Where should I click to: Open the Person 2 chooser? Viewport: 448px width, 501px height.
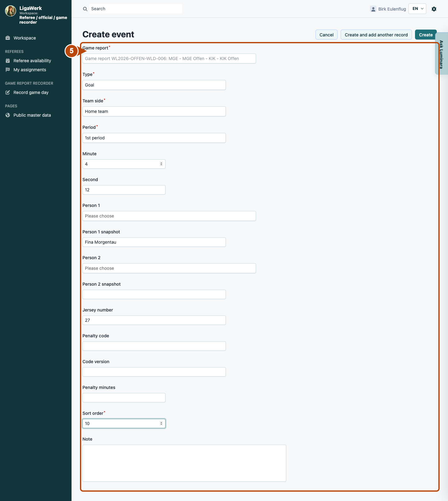169,268
